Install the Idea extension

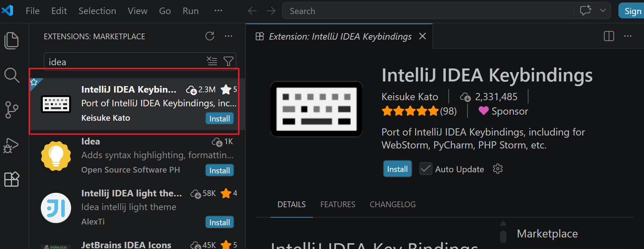220,170
